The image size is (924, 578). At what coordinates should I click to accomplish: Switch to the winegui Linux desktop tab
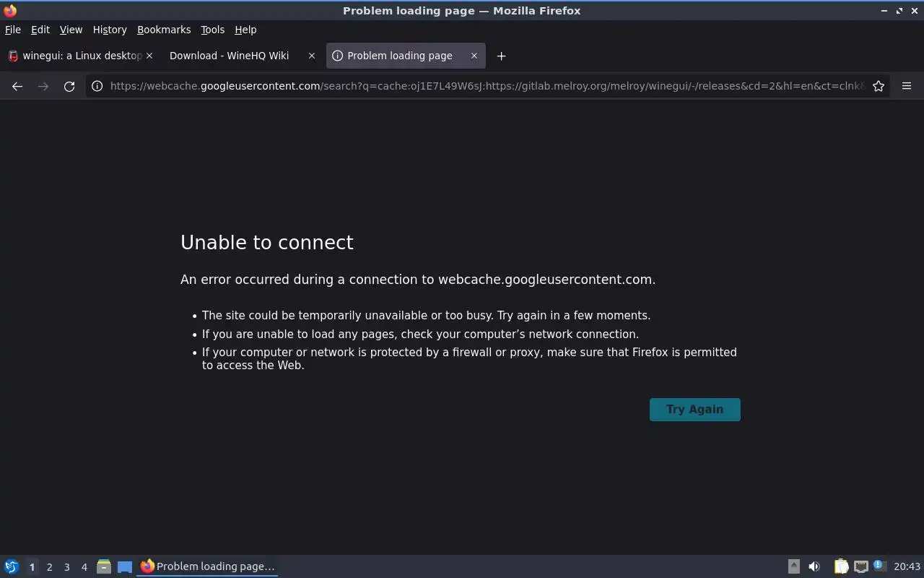click(x=80, y=56)
